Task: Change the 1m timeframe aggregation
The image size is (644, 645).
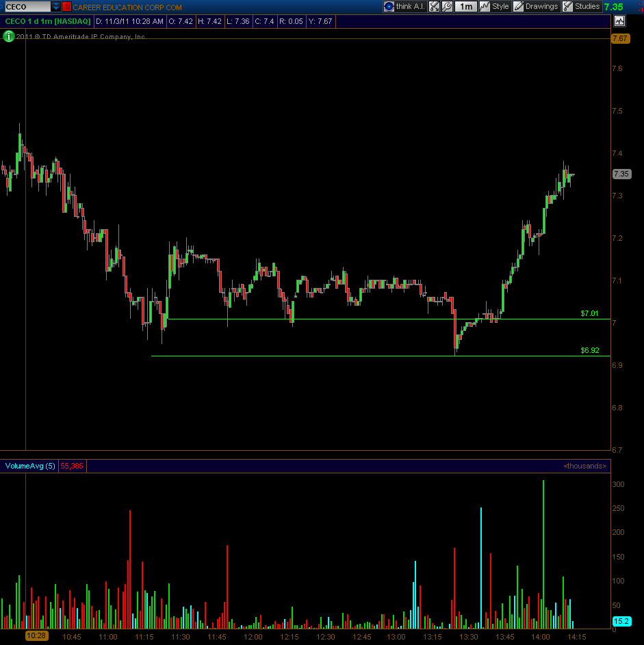Action: (x=466, y=6)
